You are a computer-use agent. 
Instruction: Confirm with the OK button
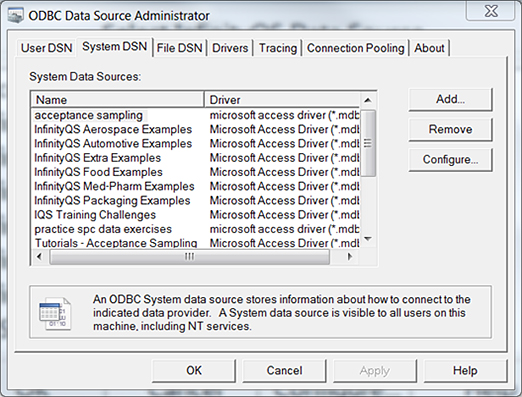pyautogui.click(x=194, y=370)
